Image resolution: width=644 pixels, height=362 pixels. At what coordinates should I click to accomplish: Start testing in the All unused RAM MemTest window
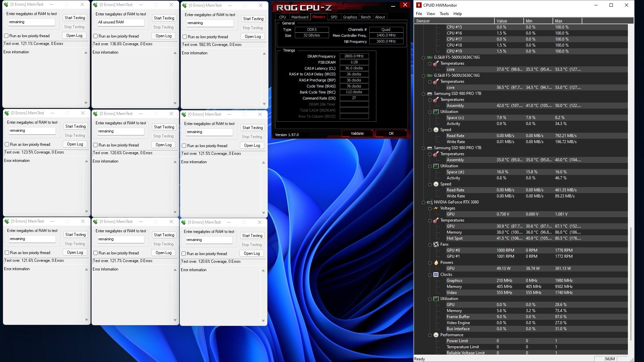click(x=164, y=18)
